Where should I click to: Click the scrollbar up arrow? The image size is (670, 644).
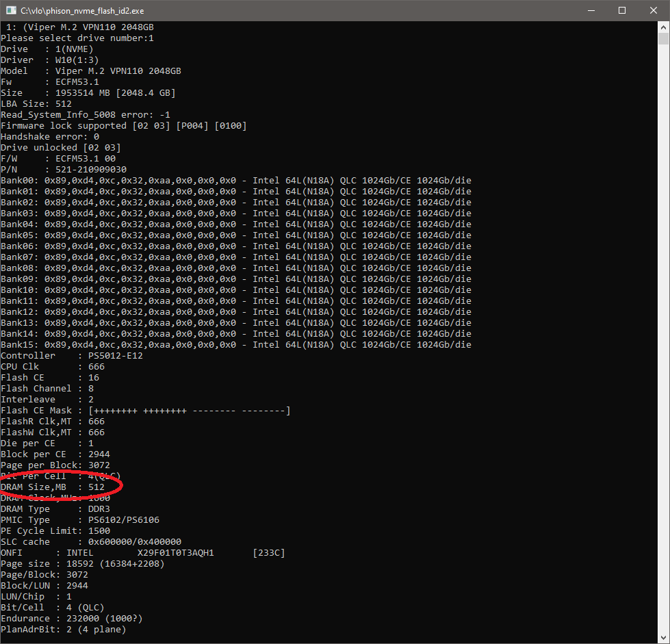pyautogui.click(x=663, y=27)
